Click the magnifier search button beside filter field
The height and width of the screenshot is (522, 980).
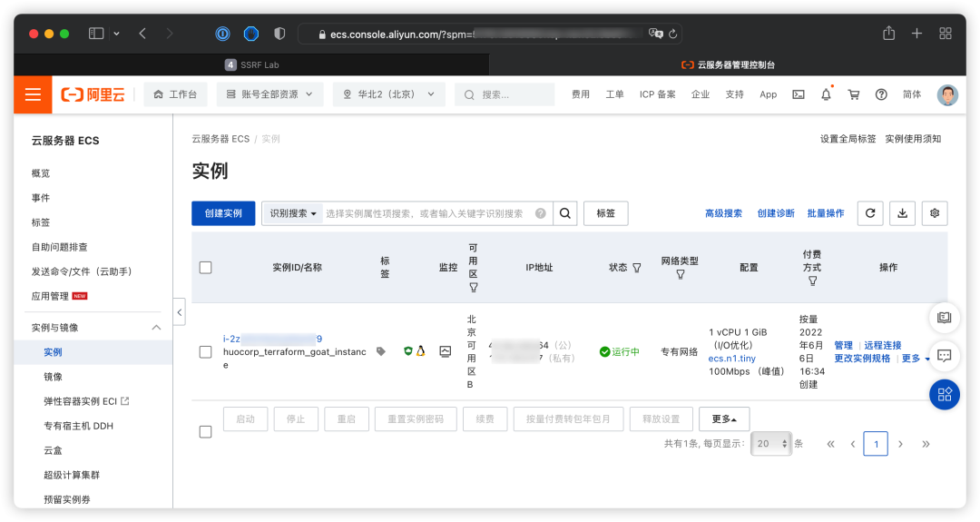(565, 213)
